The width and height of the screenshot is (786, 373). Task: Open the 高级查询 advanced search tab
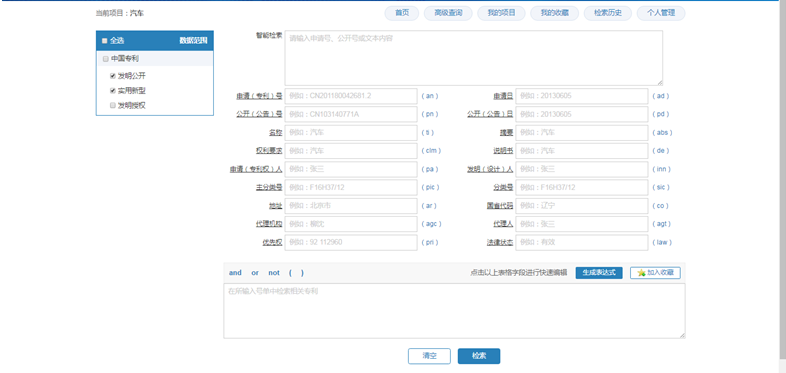click(x=448, y=14)
